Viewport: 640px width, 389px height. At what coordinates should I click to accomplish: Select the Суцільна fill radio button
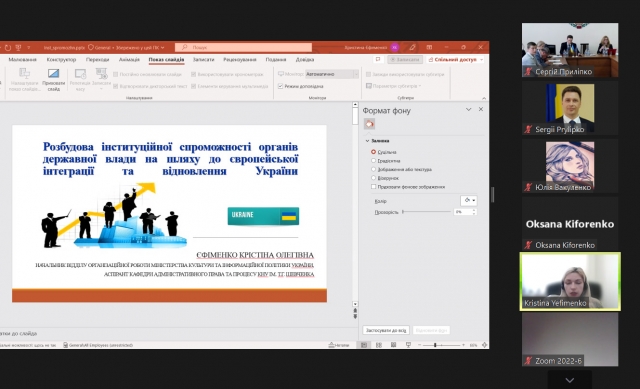pos(373,152)
